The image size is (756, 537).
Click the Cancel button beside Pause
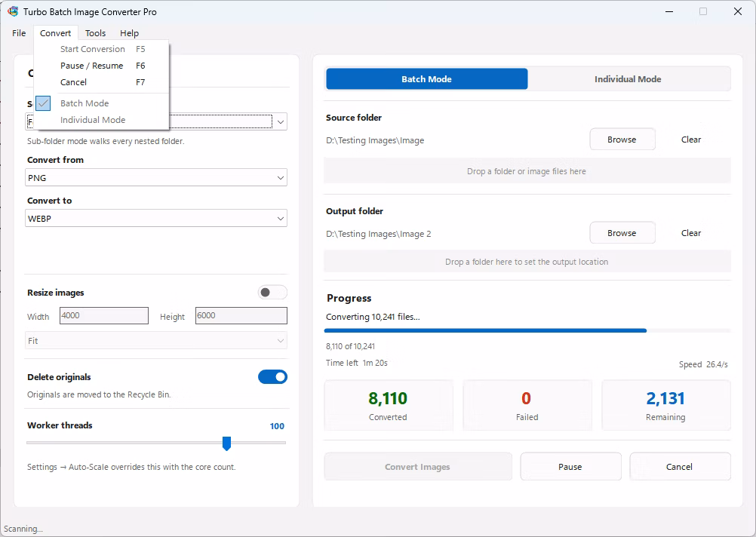(679, 467)
